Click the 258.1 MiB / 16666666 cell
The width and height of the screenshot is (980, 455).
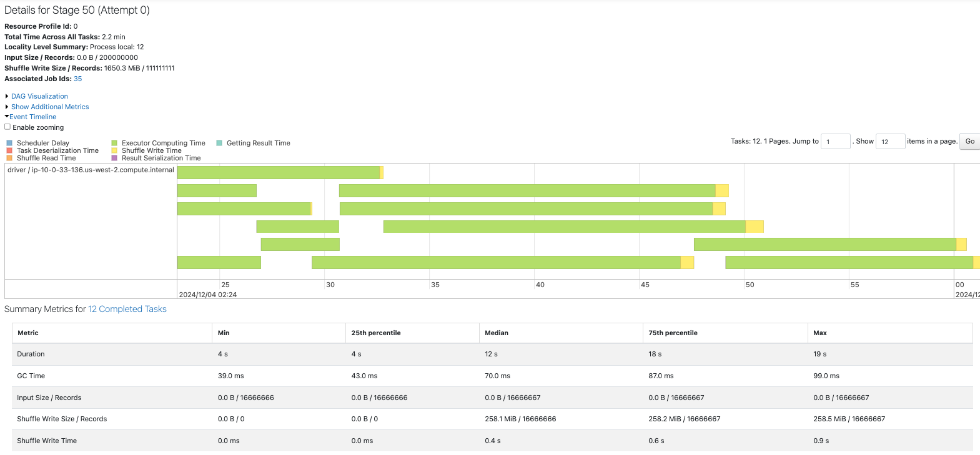[520, 419]
